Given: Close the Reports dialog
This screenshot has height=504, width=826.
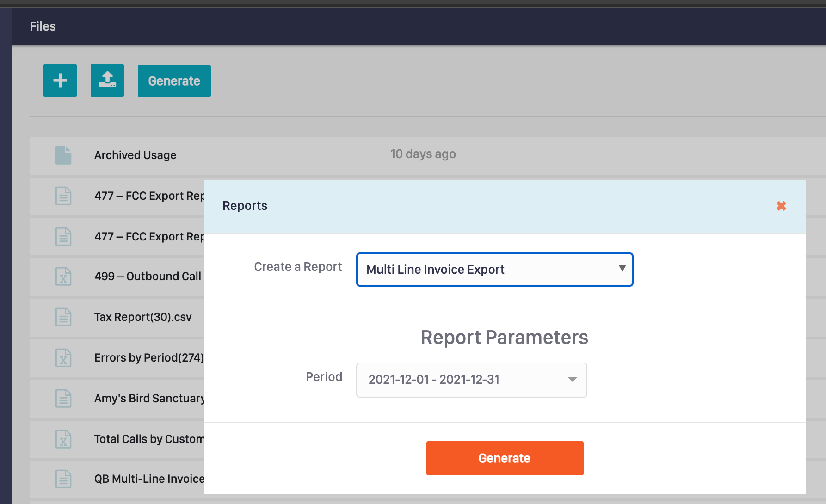Looking at the screenshot, I should (x=781, y=206).
